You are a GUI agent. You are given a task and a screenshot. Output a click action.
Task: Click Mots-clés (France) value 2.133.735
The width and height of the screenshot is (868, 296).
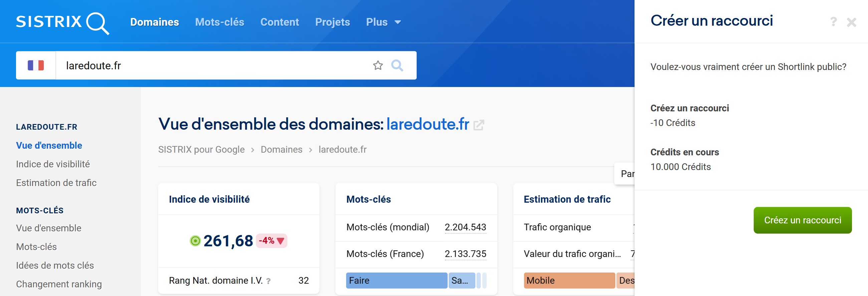465,254
